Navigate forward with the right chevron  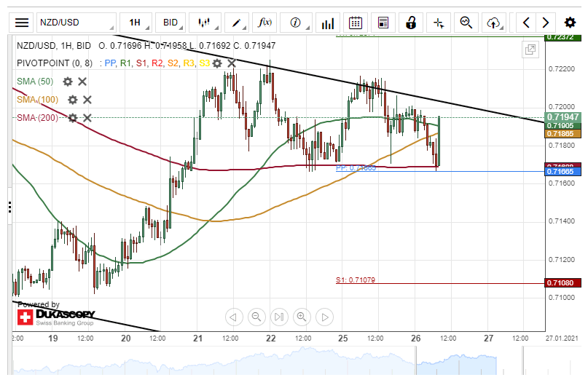point(546,23)
